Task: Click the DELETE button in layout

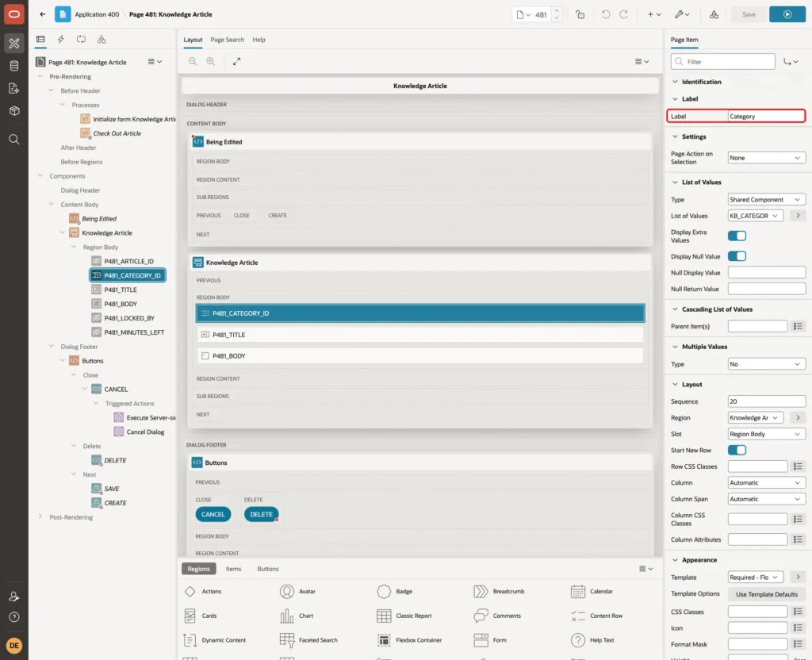Action: 261,514
